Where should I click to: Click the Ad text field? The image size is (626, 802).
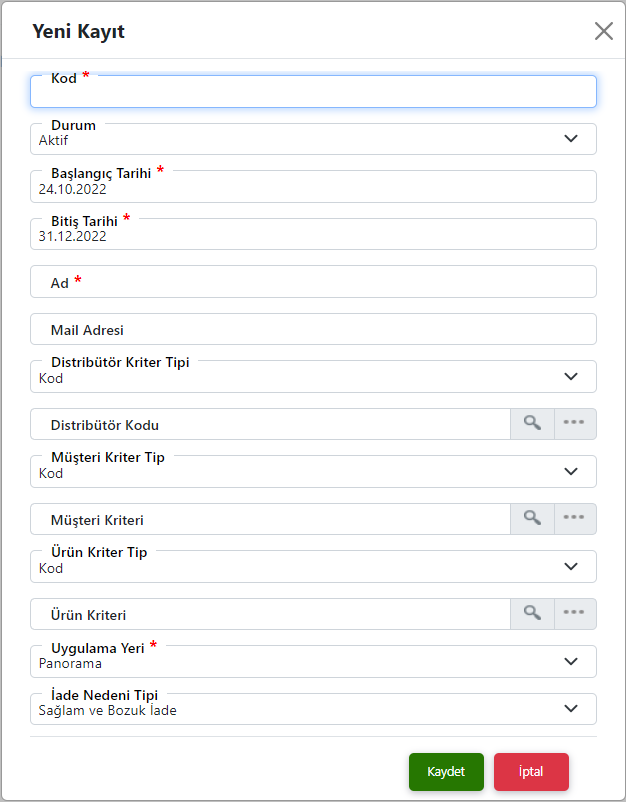point(313,283)
